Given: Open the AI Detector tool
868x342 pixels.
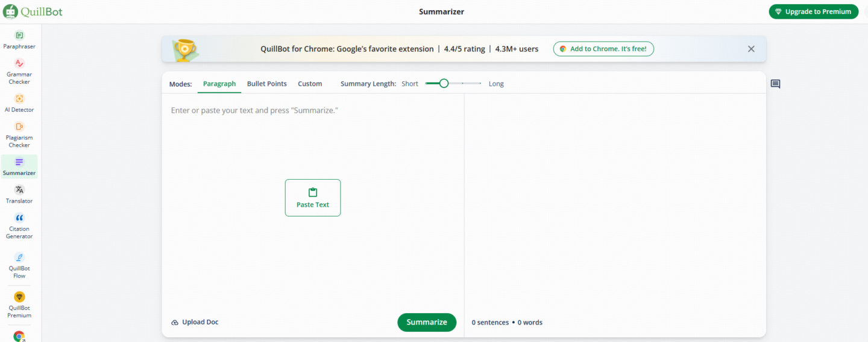Looking at the screenshot, I should 19,103.
